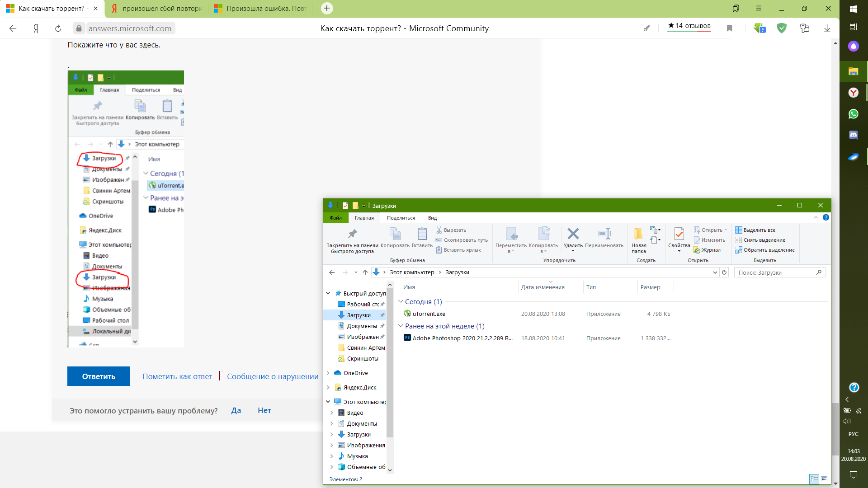
Task: Click the Cut (Вырезать) scissors icon
Action: point(439,230)
